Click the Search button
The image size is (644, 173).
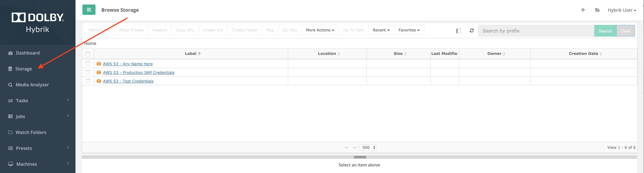pyautogui.click(x=605, y=31)
